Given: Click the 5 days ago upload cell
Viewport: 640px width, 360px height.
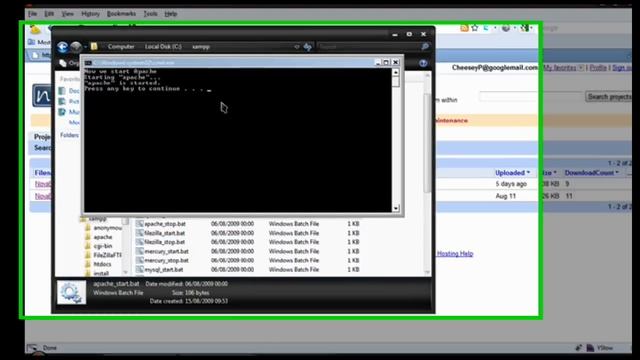Looking at the screenshot, I should click(511, 184).
